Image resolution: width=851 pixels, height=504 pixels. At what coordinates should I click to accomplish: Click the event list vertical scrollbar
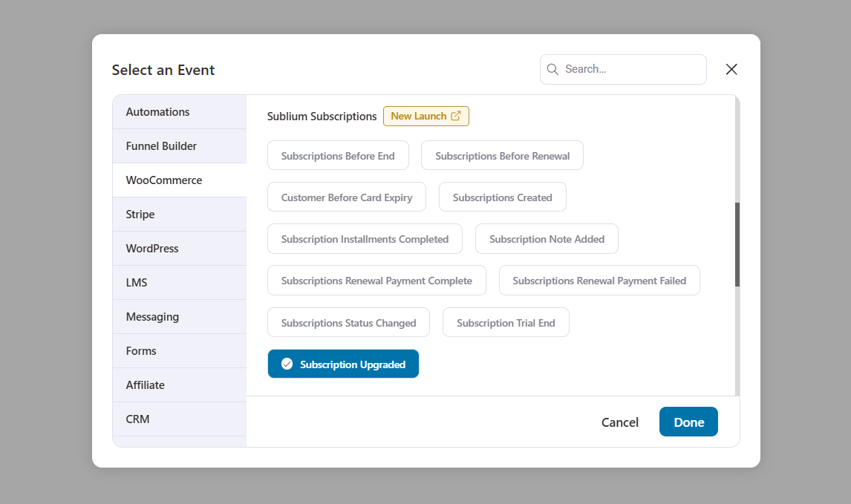coord(737,245)
